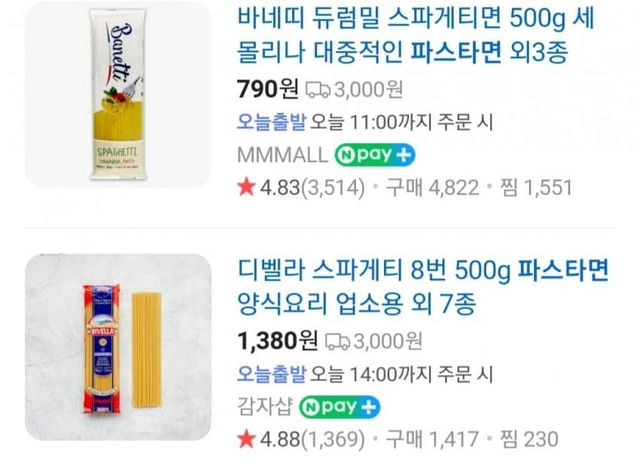Open the Divella spaghetti product image
The width and height of the screenshot is (640, 473).
coord(118,347)
